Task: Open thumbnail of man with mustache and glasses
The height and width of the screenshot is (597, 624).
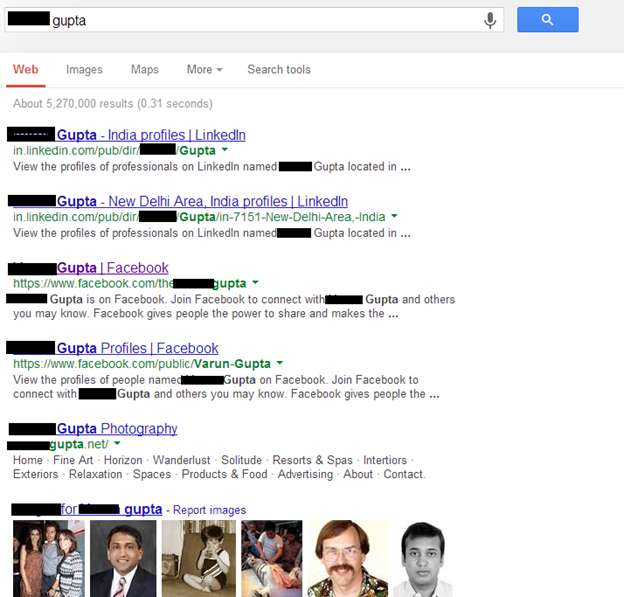Action: tap(347, 558)
